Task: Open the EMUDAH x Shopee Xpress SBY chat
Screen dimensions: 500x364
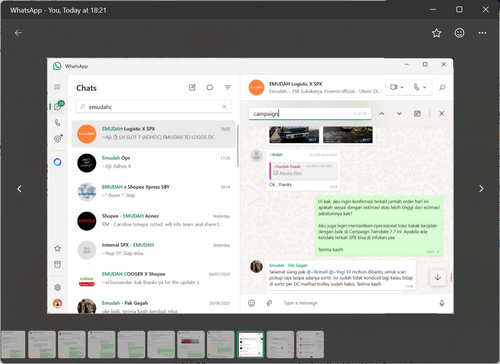Action: pyautogui.click(x=154, y=192)
